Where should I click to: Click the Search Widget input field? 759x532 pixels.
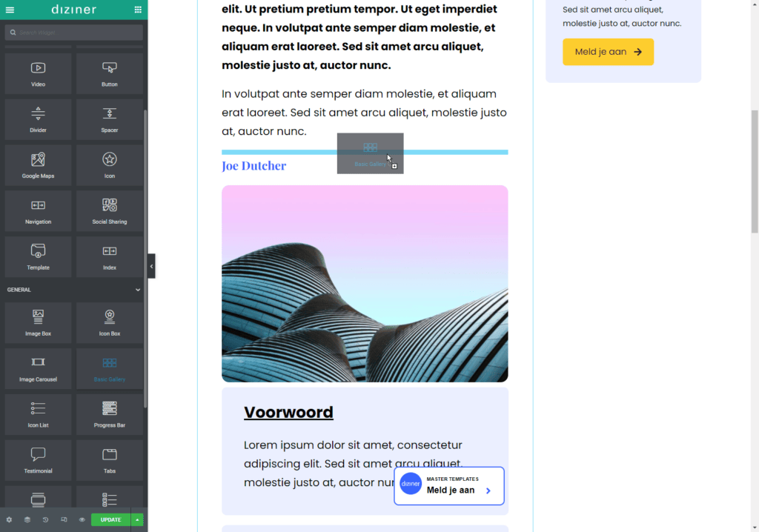(x=74, y=33)
